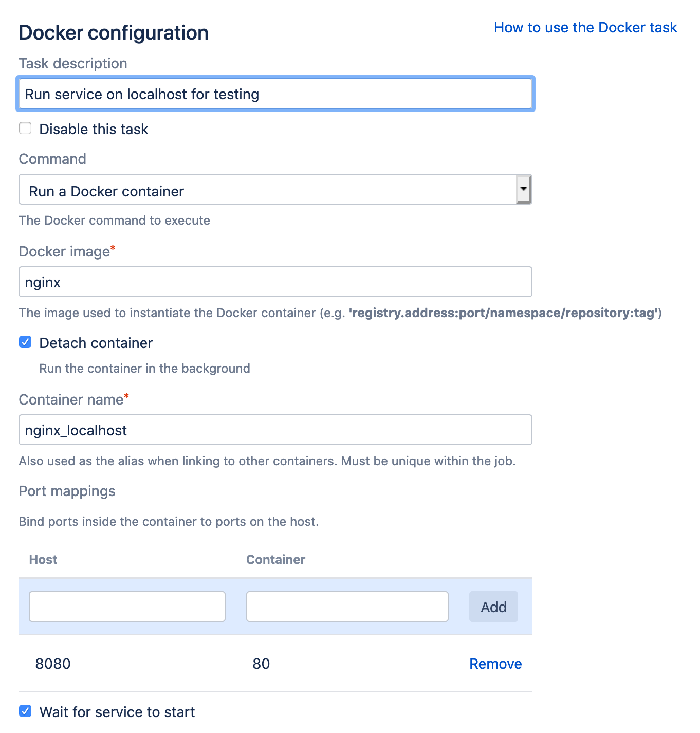
Task: Click the "Port mappings" section label
Action: tap(67, 491)
